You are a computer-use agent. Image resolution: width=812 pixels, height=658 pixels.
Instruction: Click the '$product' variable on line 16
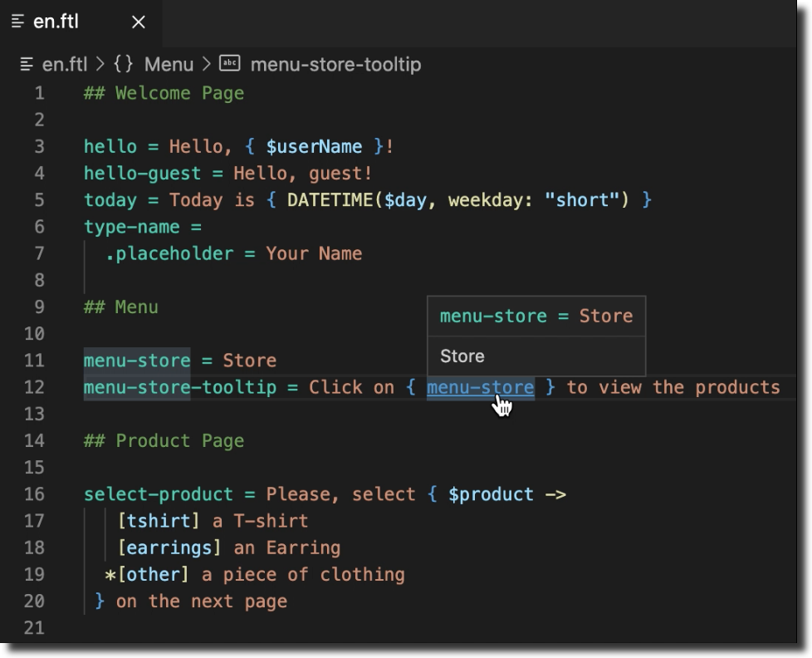click(x=491, y=494)
